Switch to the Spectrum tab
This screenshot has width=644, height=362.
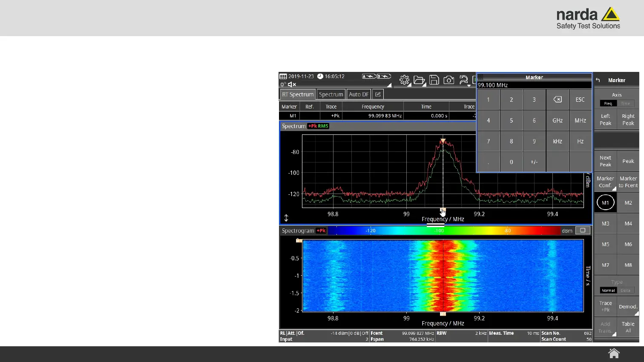[x=331, y=94]
